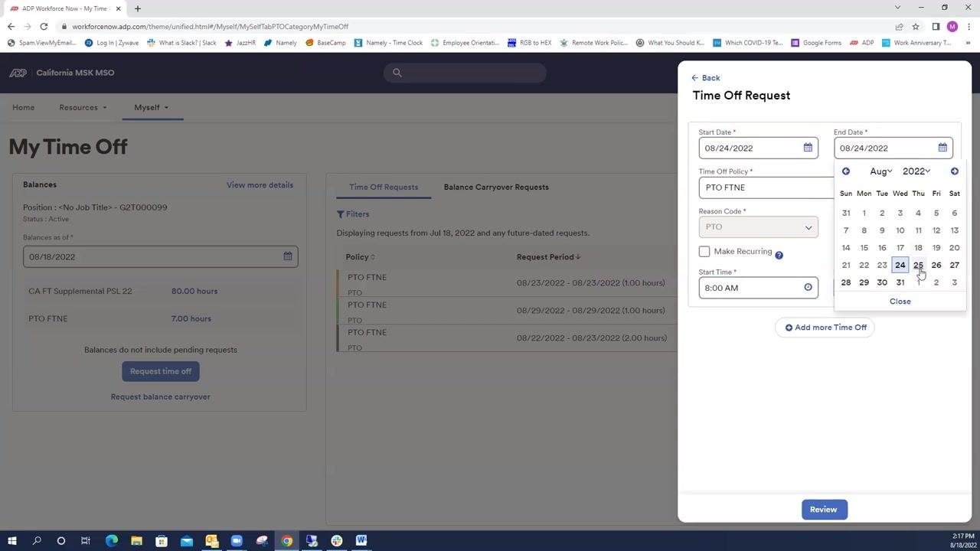Open the End Date calendar picker icon
The width and height of the screenshot is (980, 551).
point(942,148)
